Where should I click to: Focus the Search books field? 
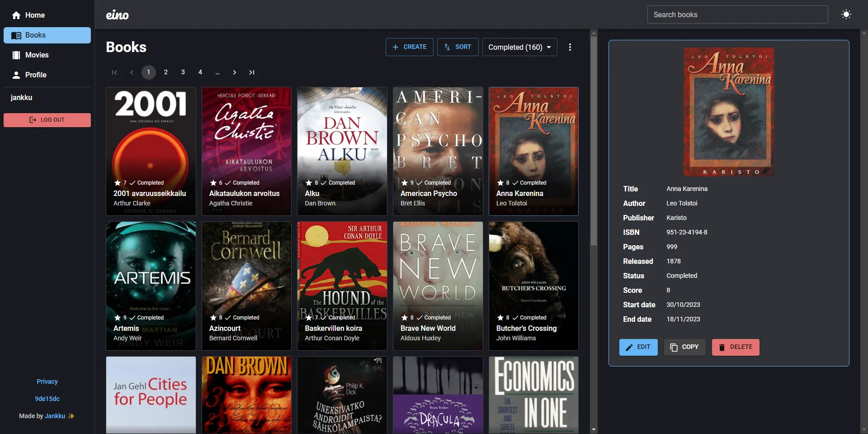[x=737, y=14]
